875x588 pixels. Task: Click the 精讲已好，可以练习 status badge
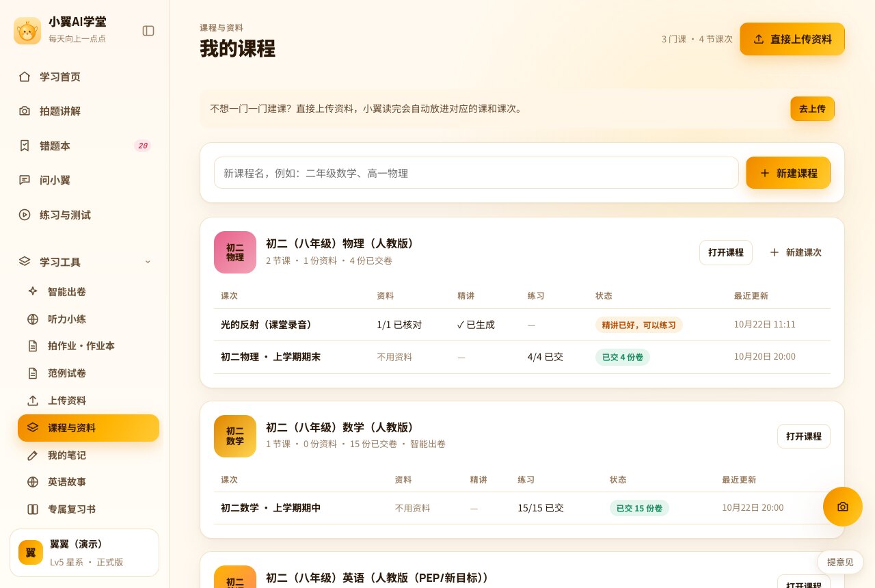pos(639,325)
